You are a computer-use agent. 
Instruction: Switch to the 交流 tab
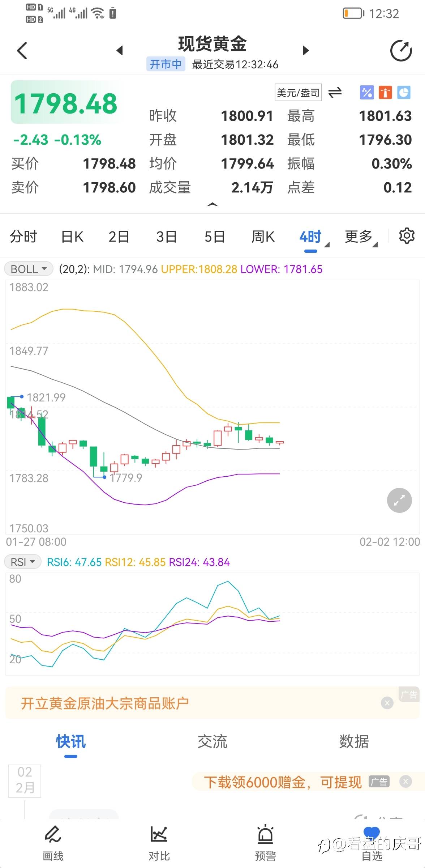[x=212, y=741]
